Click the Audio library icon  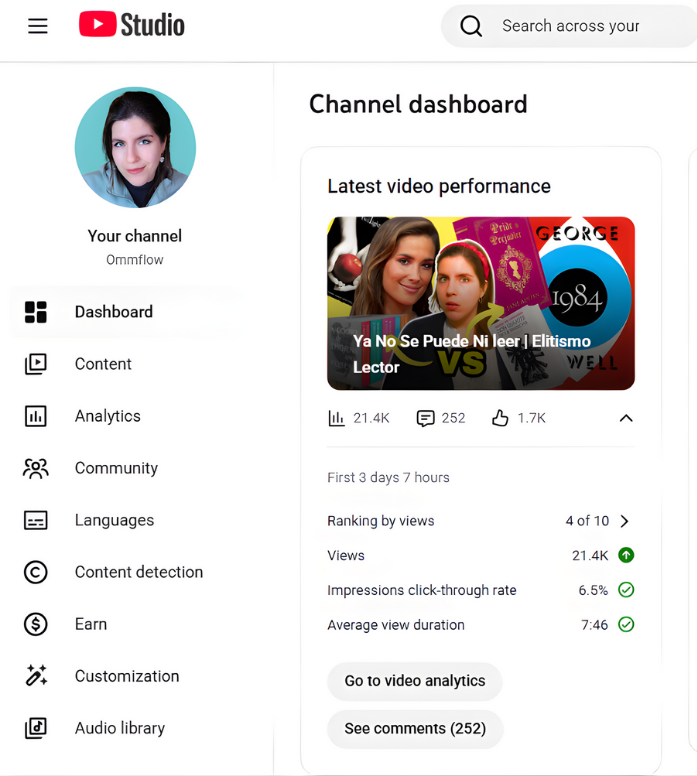pos(36,728)
